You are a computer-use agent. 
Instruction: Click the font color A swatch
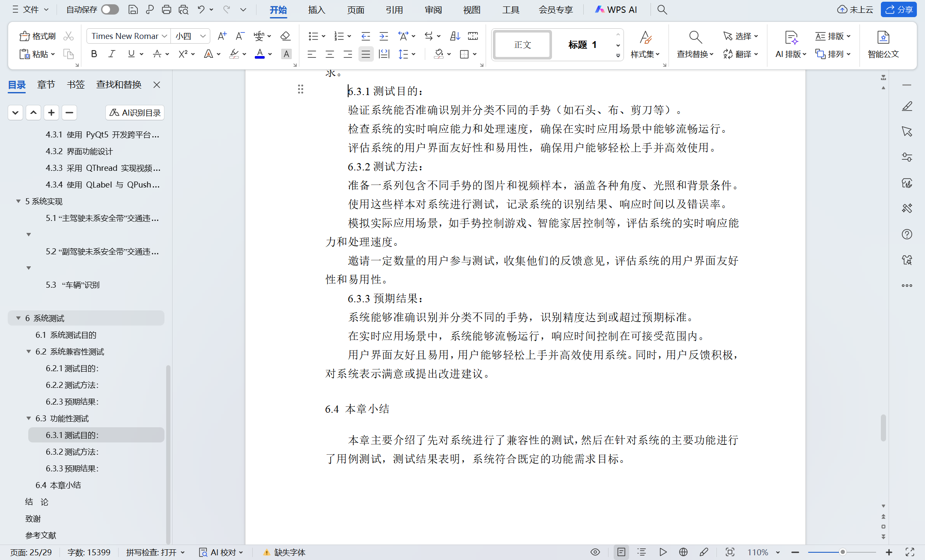coord(260,54)
